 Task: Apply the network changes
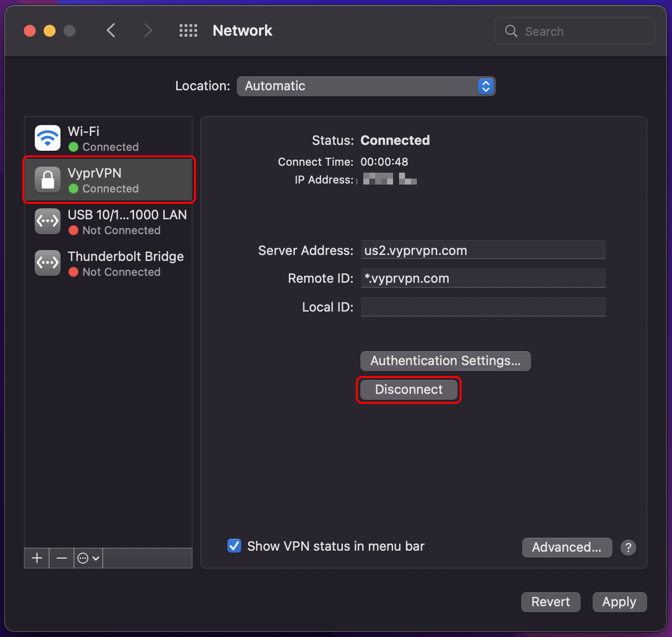619,602
